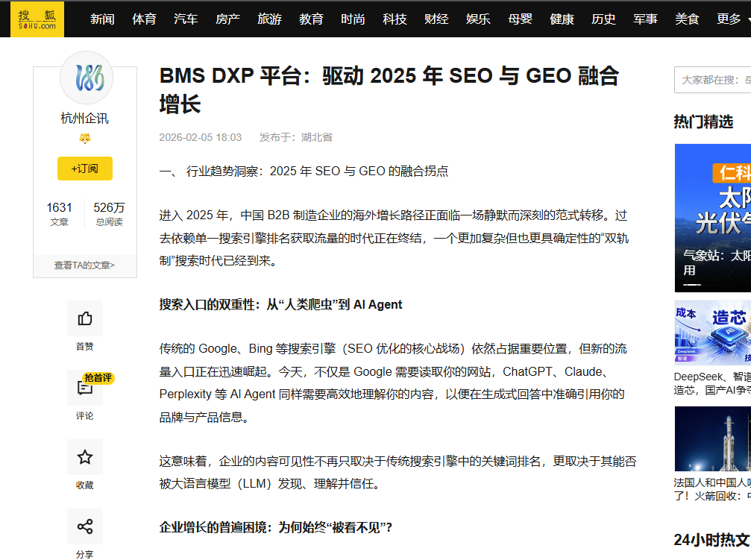Click the 526万 总阅读 count

coord(109,214)
